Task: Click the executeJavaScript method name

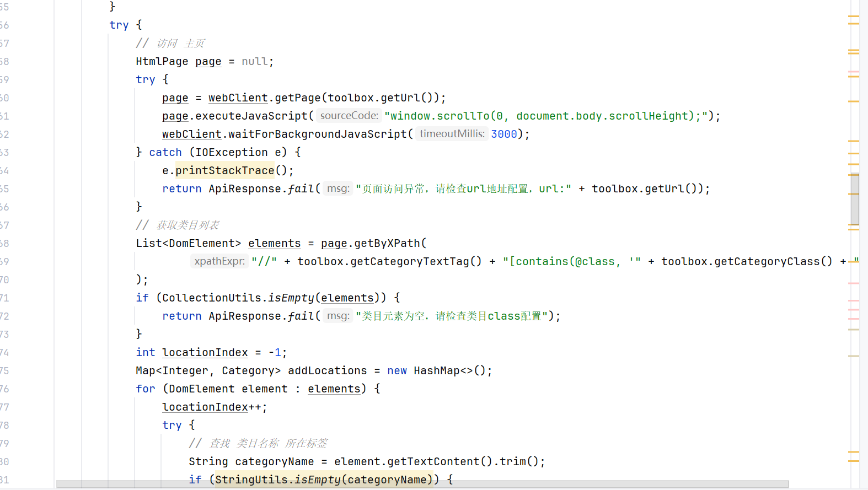Action: 251,116
